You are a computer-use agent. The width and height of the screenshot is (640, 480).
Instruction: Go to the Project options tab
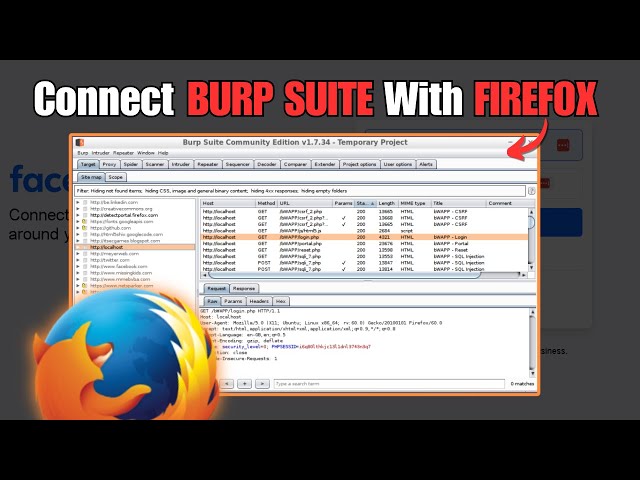(x=360, y=164)
